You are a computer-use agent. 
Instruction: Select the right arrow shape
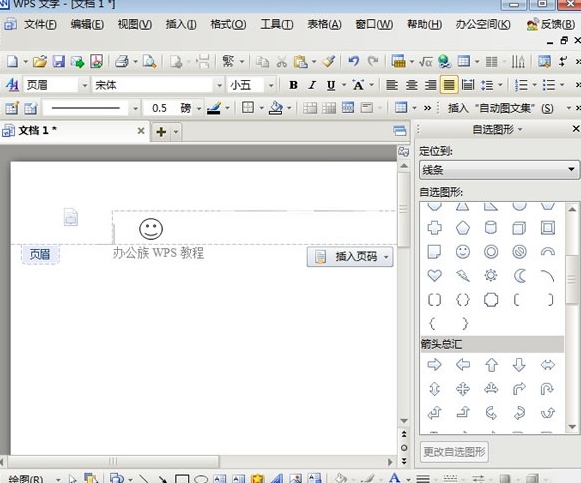tap(434, 365)
